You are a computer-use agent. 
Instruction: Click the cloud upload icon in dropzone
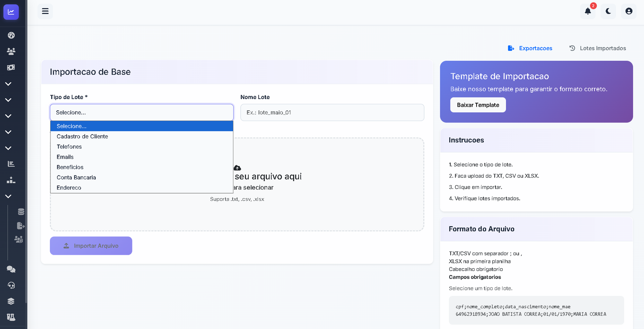click(237, 168)
